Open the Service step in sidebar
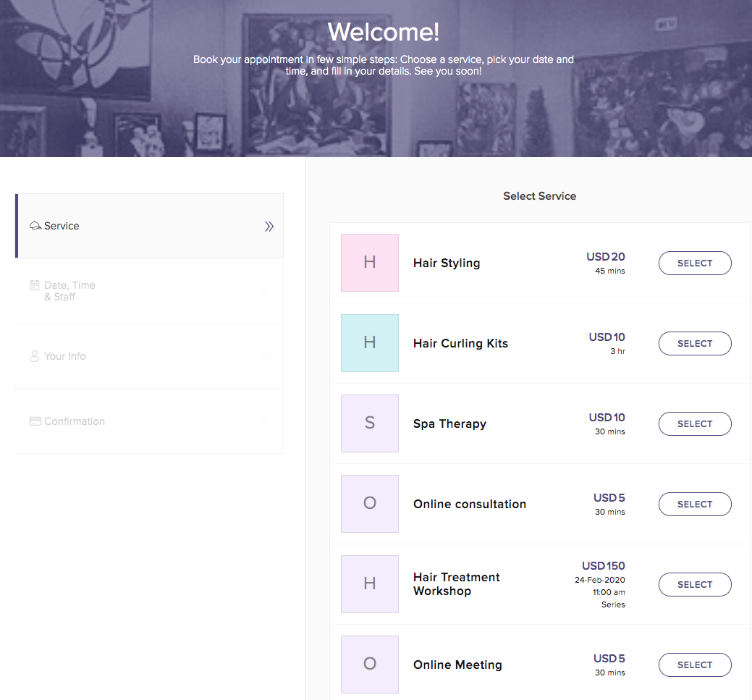The width and height of the screenshot is (752, 700). 62,226
